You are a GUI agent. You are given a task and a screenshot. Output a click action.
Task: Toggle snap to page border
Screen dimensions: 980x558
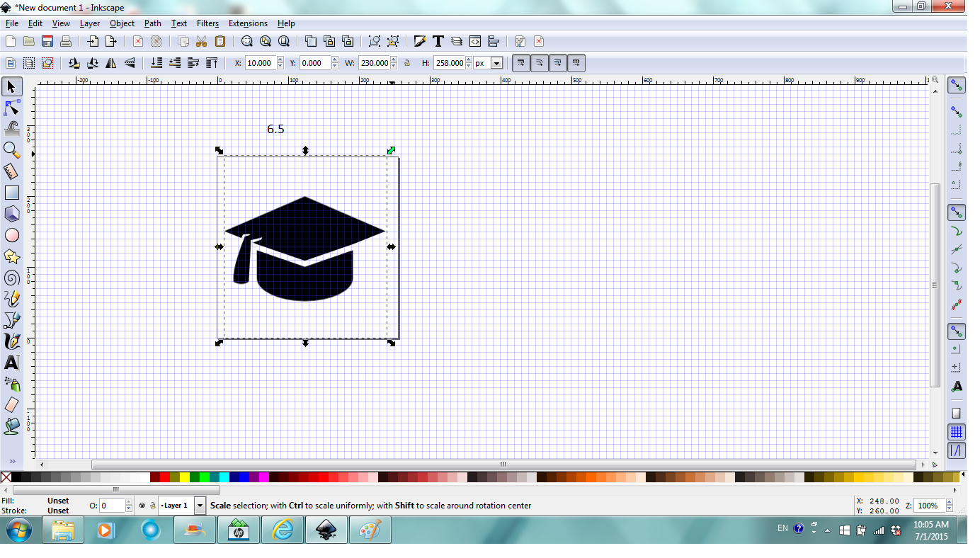tap(957, 413)
